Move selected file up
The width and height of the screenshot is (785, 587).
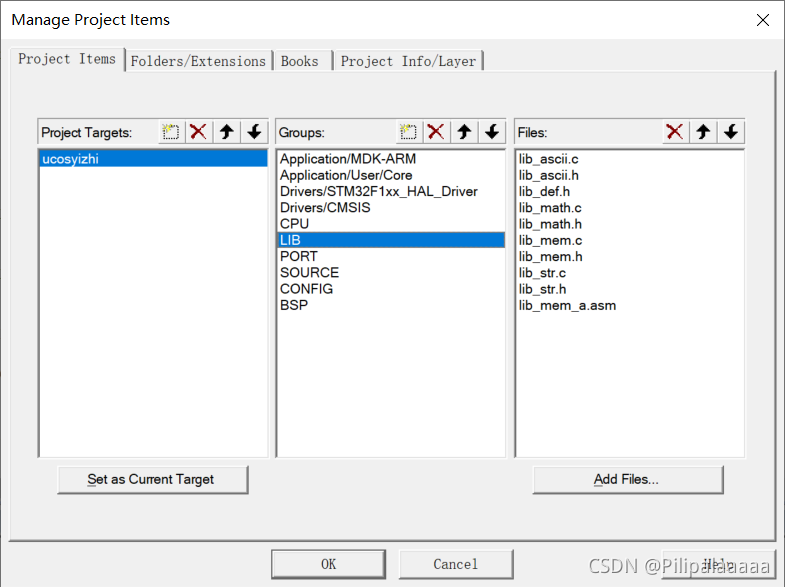pos(703,132)
